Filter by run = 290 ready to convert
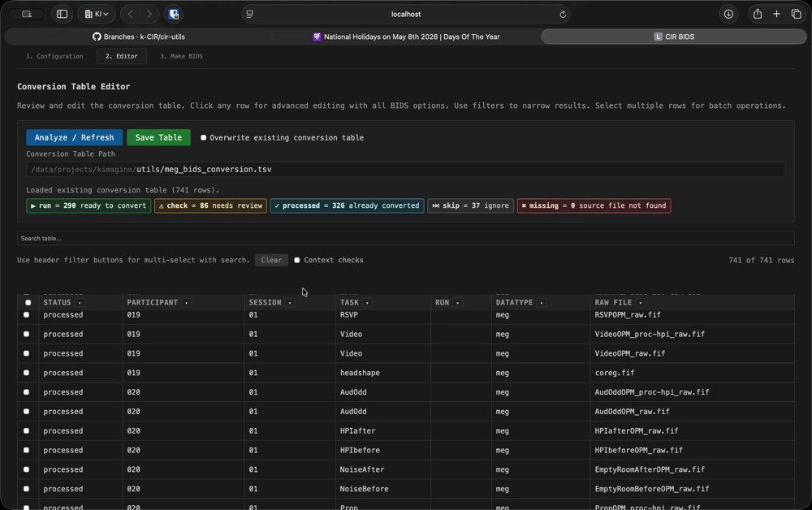The width and height of the screenshot is (812, 510). click(x=89, y=205)
